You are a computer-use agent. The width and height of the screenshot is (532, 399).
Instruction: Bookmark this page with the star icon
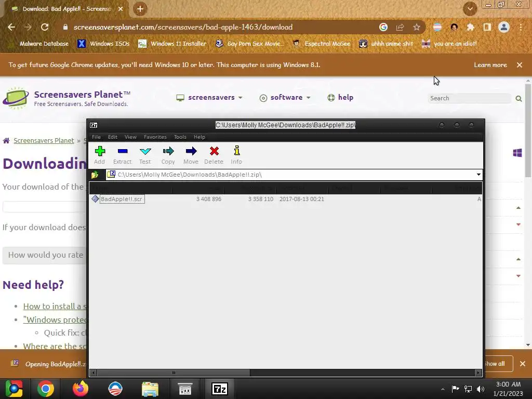point(417,27)
